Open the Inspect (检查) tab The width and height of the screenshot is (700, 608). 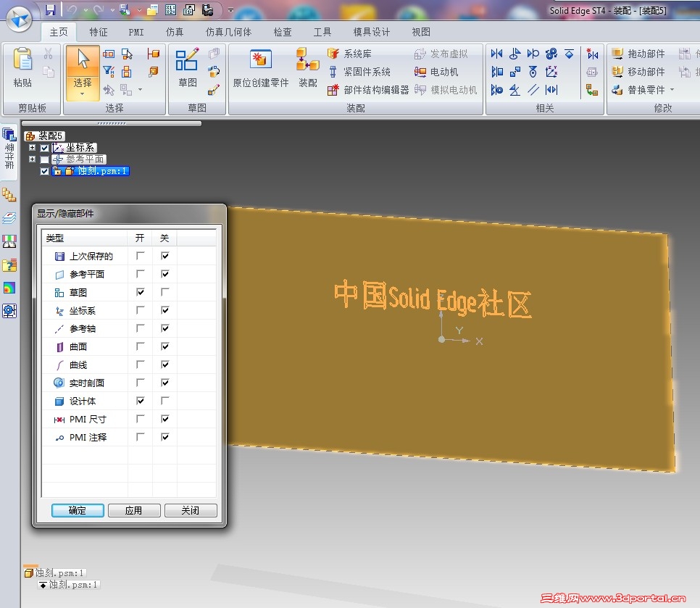(x=283, y=32)
